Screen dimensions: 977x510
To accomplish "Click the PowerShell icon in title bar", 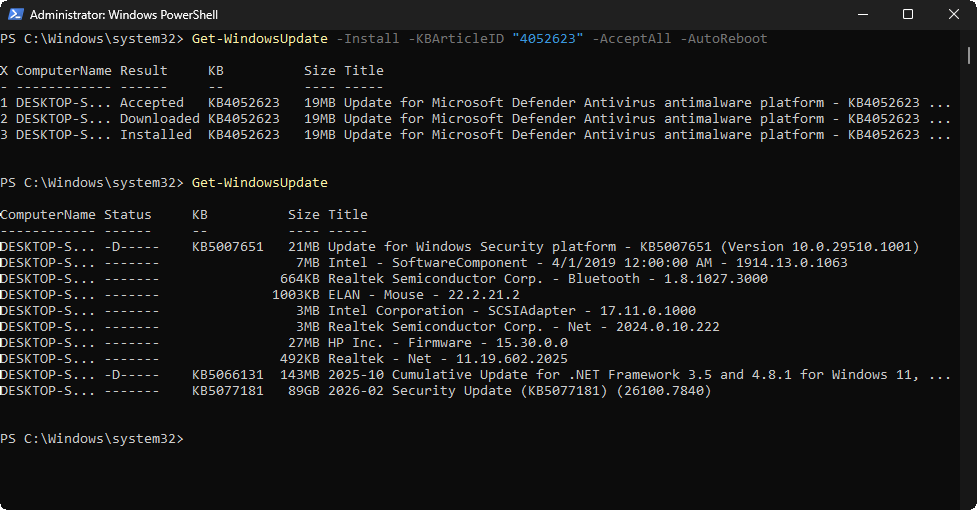I will pyautogui.click(x=15, y=14).
